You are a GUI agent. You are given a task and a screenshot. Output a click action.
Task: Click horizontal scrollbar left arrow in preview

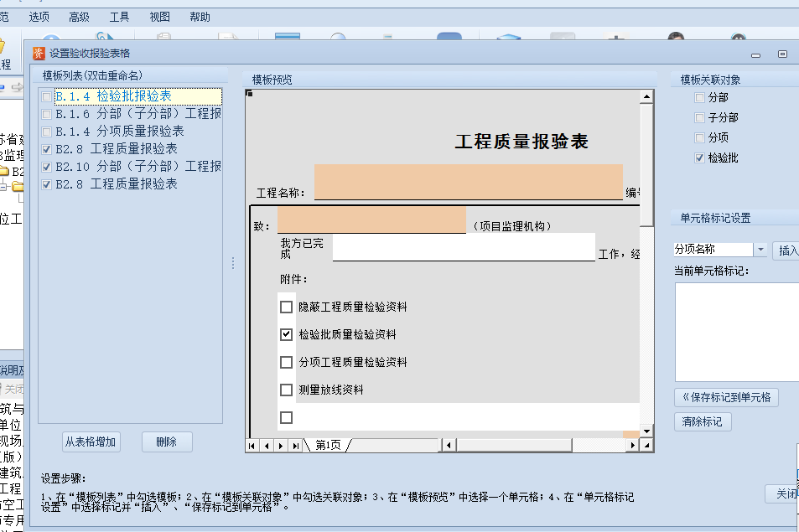click(x=449, y=446)
